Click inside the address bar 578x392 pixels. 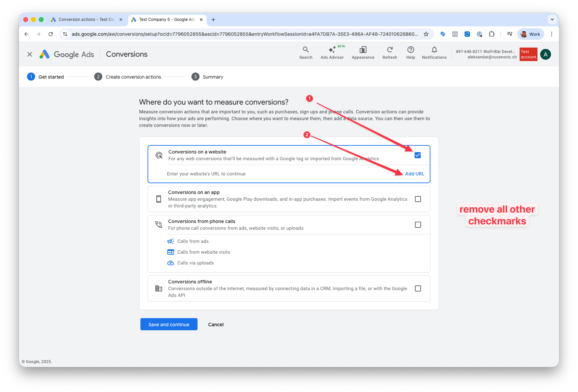pyautogui.click(x=236, y=34)
